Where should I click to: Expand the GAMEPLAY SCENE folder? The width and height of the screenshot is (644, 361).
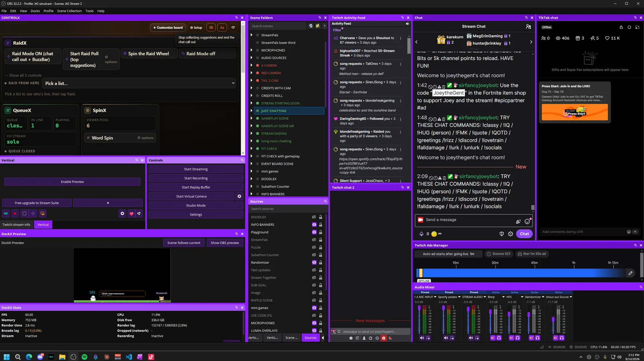pos(252,118)
